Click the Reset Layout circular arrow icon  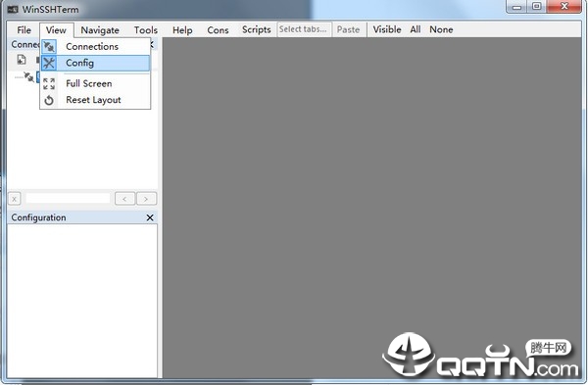pos(49,100)
